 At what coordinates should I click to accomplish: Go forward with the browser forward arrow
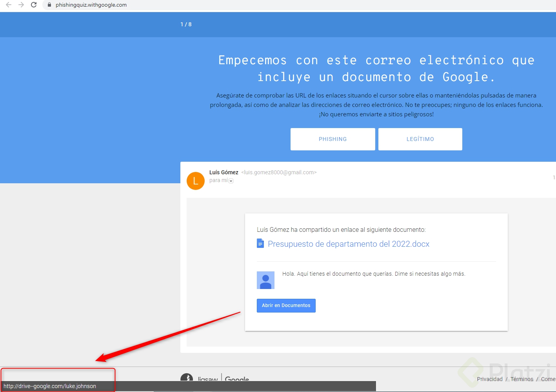[21, 5]
